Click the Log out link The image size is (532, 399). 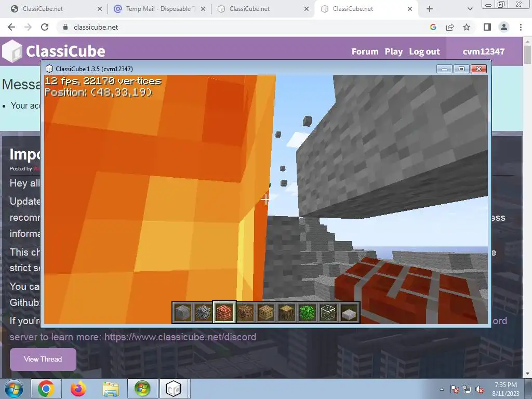point(424,51)
